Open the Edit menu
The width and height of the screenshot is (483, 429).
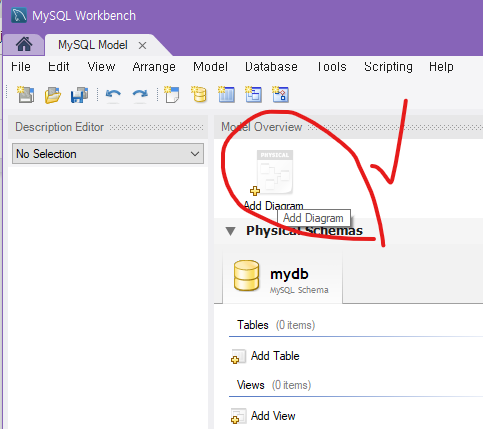coord(59,67)
